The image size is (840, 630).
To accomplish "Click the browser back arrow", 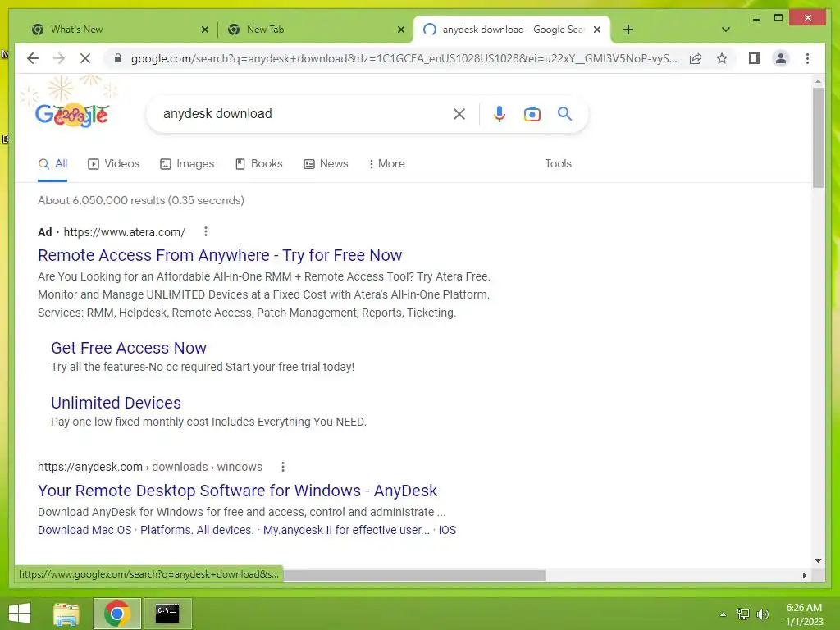I will point(33,58).
